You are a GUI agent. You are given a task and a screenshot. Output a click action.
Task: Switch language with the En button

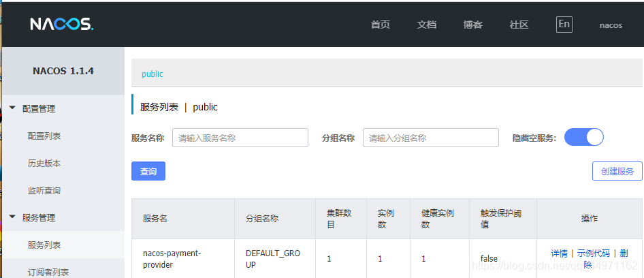pos(564,25)
